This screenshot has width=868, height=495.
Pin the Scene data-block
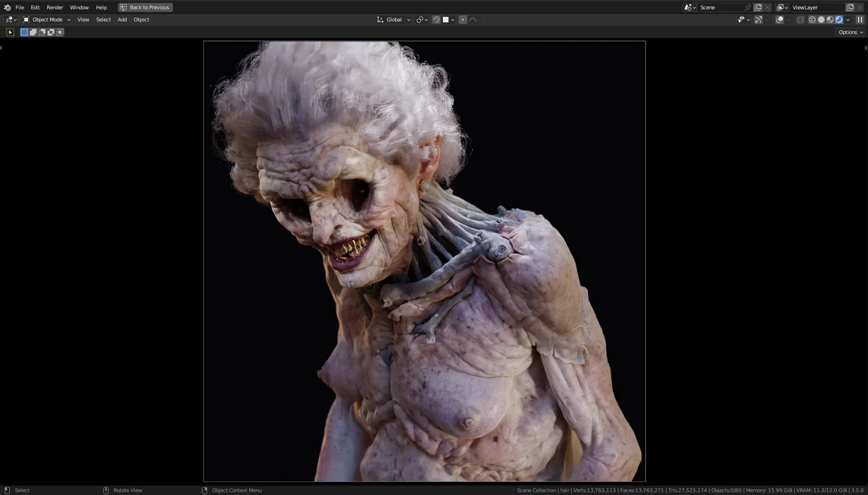(748, 7)
